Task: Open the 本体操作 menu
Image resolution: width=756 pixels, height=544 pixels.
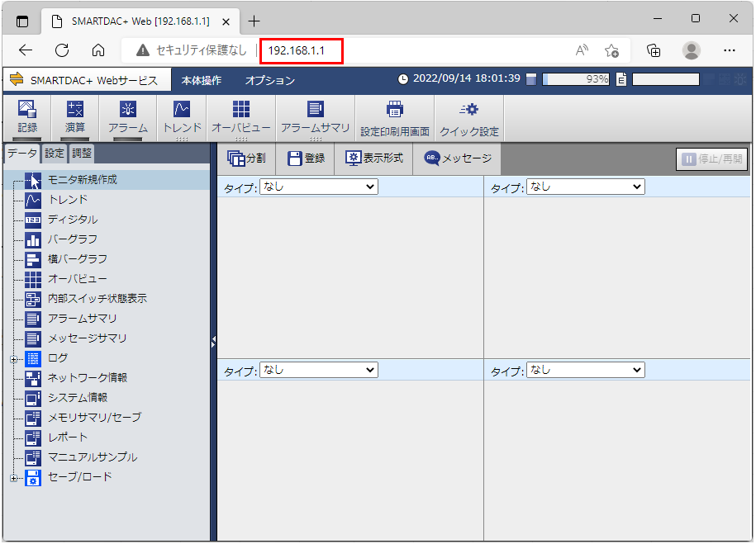Action: coord(202,80)
